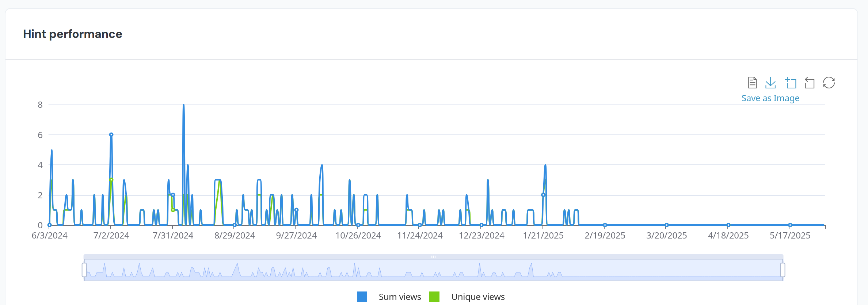Click the left handle of the zoom slider

coord(84,270)
